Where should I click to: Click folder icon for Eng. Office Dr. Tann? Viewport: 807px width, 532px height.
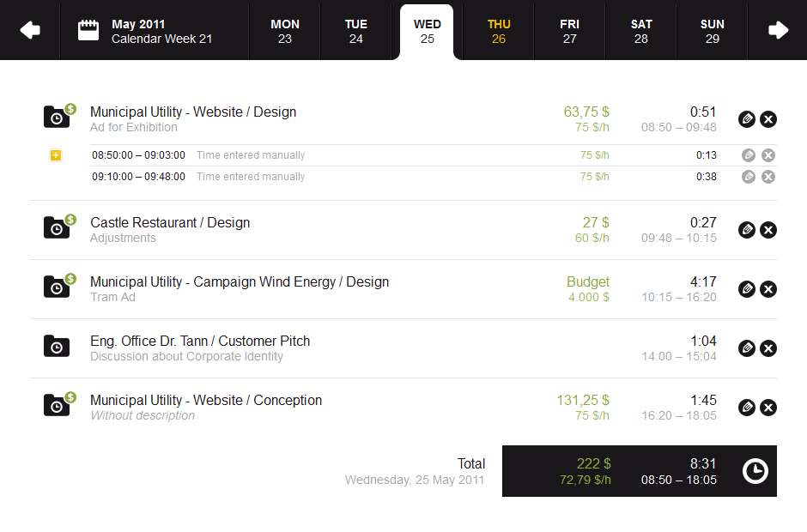click(56, 347)
